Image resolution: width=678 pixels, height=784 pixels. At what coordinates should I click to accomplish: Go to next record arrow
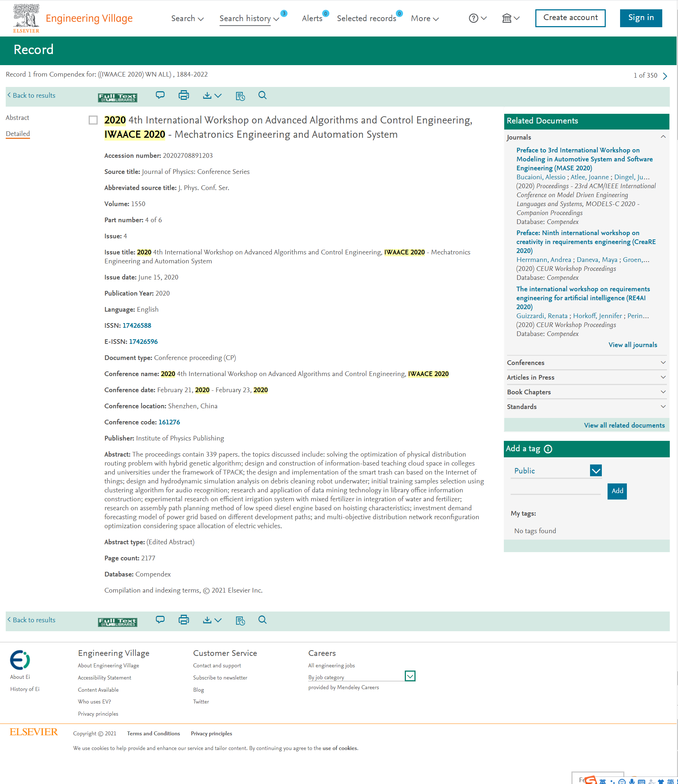coord(665,76)
